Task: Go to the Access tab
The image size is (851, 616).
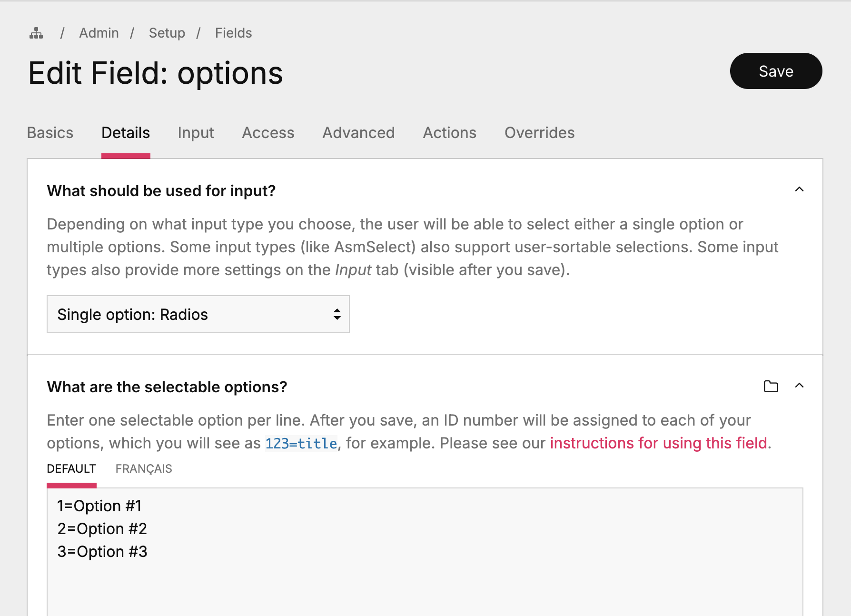Action: (x=268, y=133)
